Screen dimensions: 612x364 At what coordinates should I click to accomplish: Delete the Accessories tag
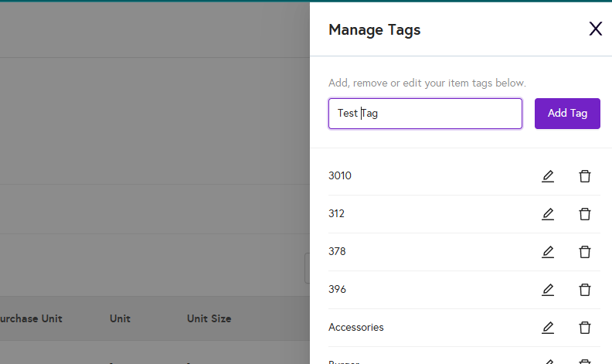point(585,328)
